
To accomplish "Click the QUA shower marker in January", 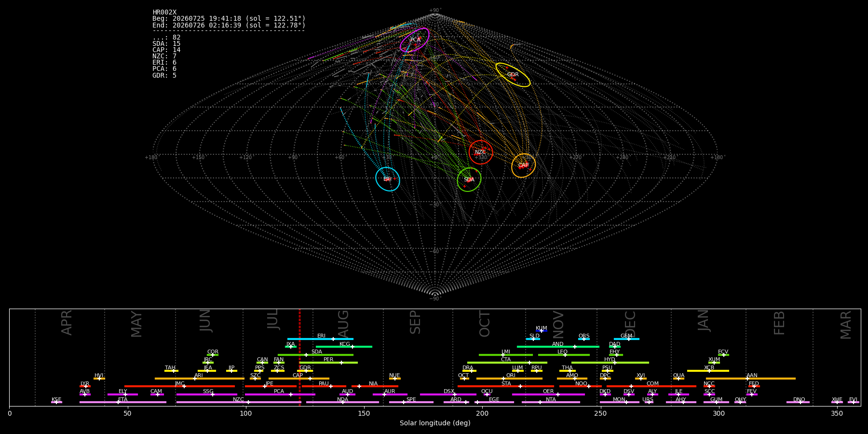I will point(678,379).
